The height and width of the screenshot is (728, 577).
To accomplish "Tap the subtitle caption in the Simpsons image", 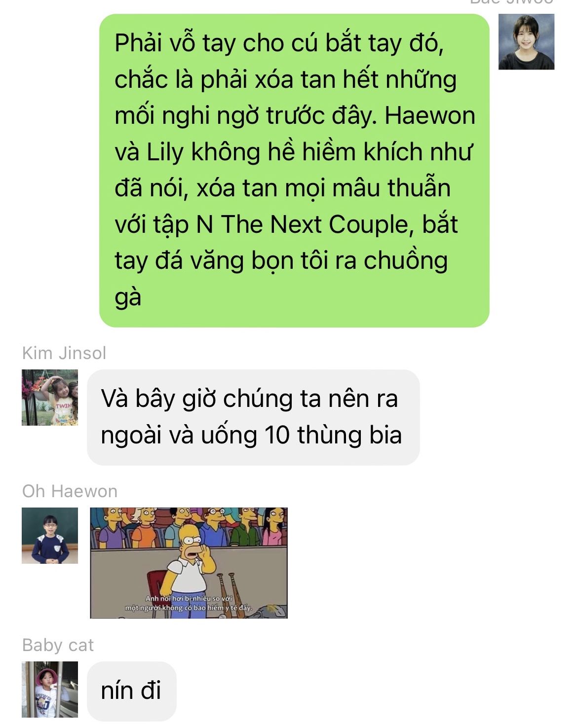I will tap(189, 603).
